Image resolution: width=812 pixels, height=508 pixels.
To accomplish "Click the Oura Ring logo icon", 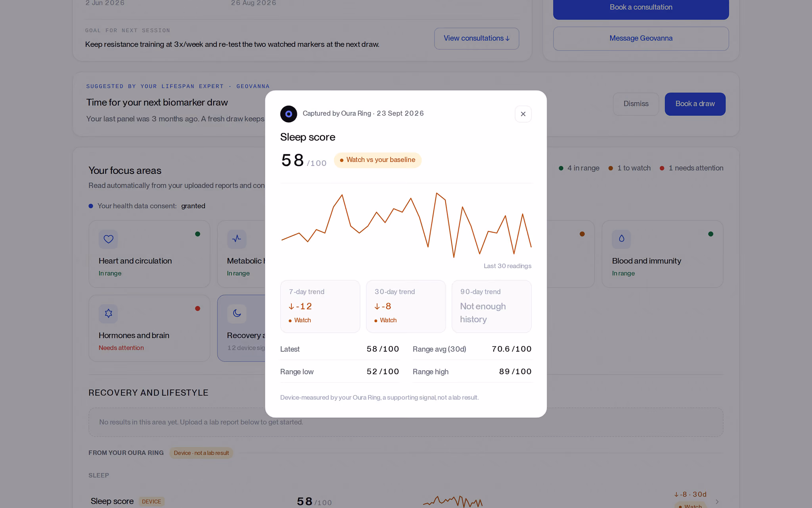I will pyautogui.click(x=289, y=114).
